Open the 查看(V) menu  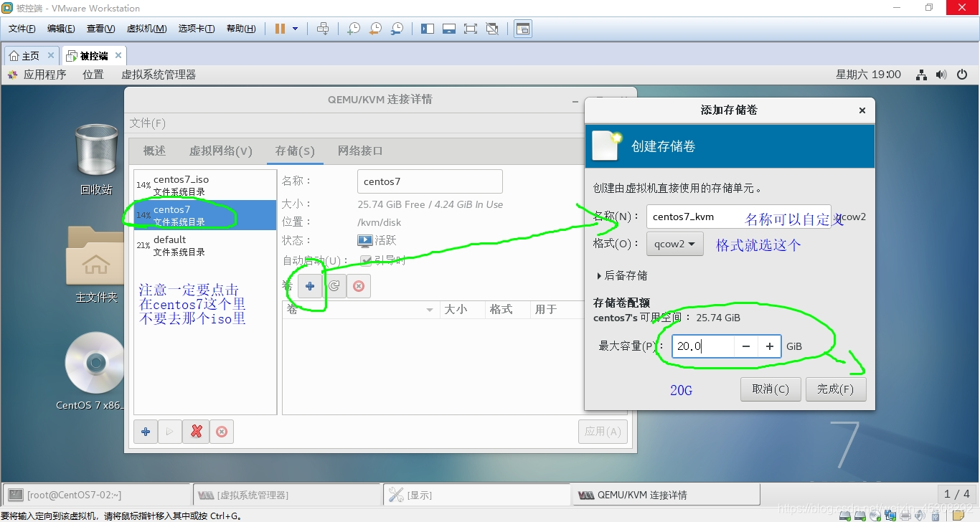(x=100, y=29)
